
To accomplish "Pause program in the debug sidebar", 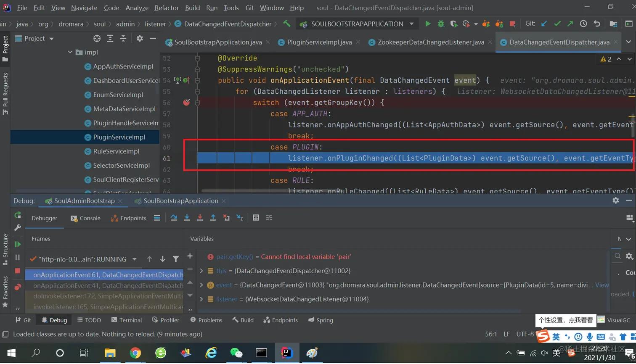I will (x=18, y=257).
